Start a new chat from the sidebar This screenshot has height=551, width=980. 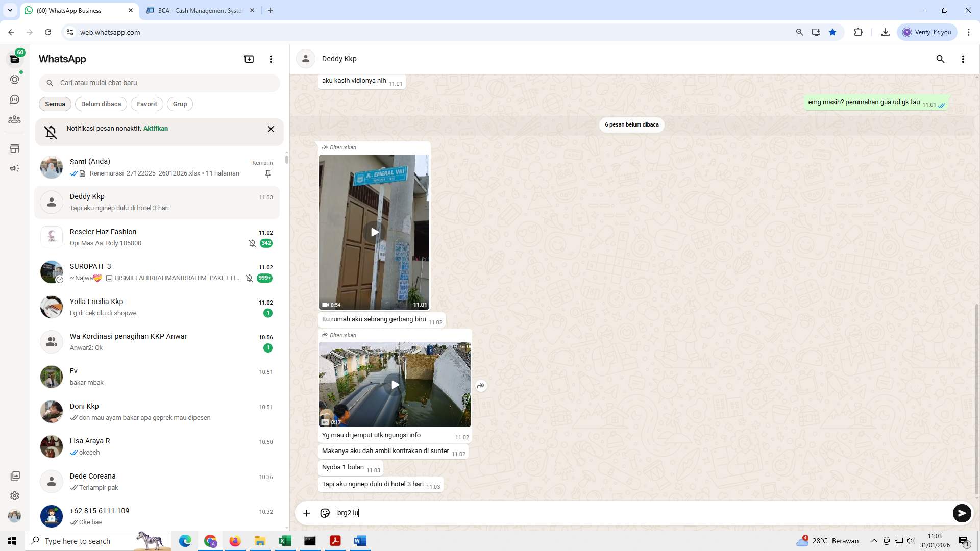[x=249, y=59]
